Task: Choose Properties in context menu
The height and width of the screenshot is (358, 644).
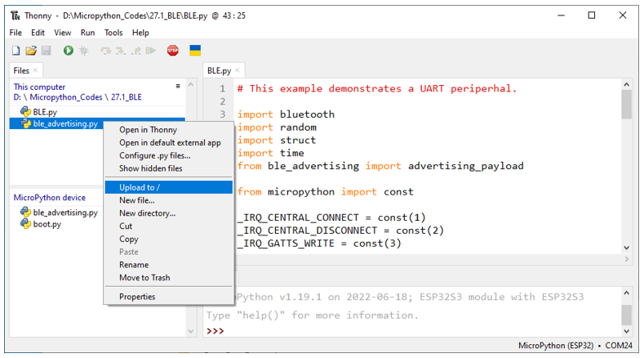Action: pos(169,297)
